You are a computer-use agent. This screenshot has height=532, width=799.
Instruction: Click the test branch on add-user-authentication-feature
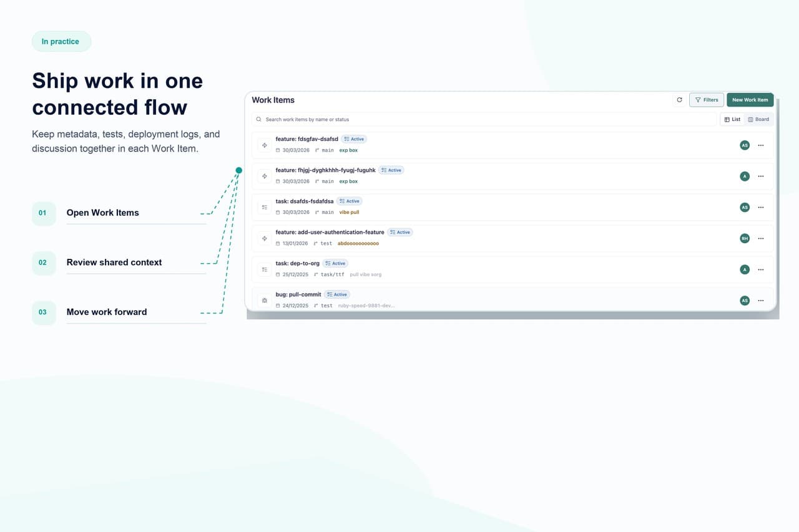tap(326, 243)
